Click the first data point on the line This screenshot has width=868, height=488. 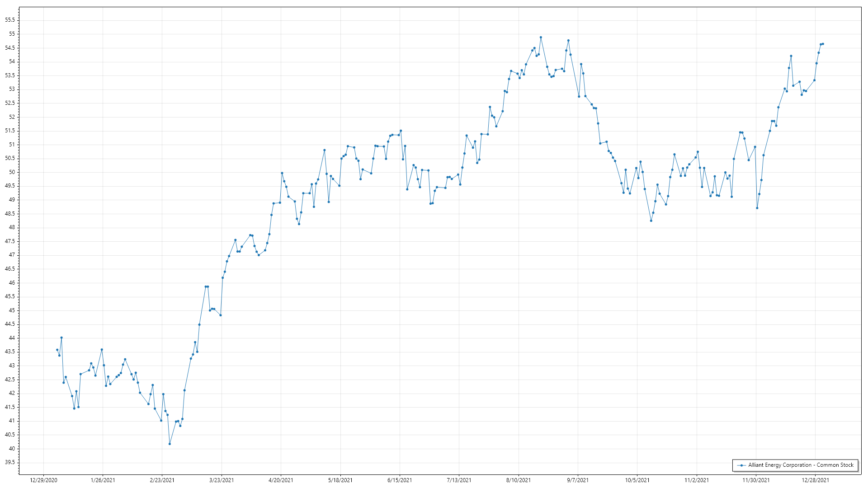[57, 350]
